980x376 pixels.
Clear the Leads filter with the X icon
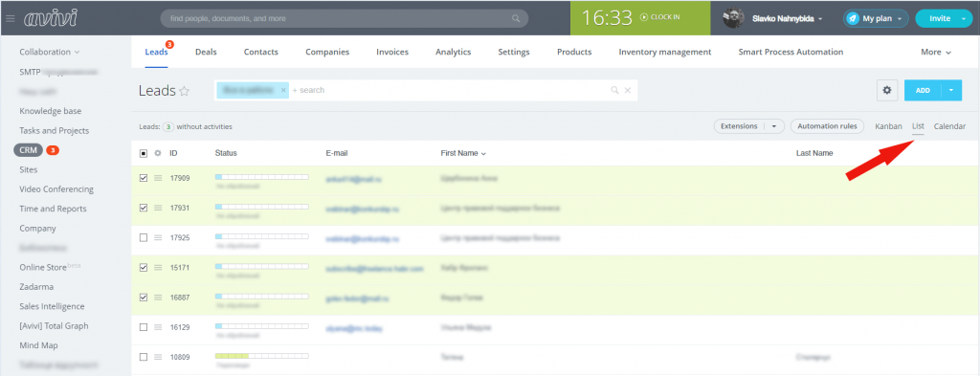(x=628, y=91)
